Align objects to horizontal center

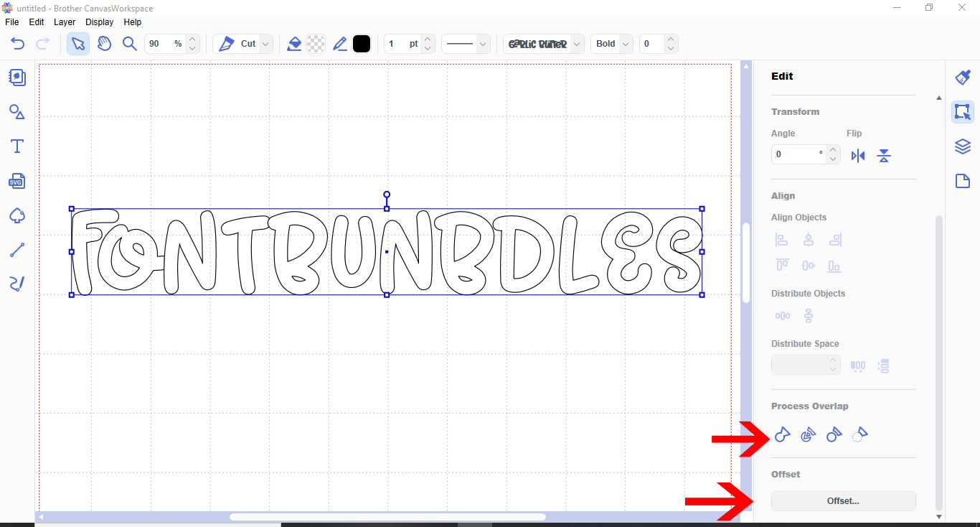click(x=809, y=240)
